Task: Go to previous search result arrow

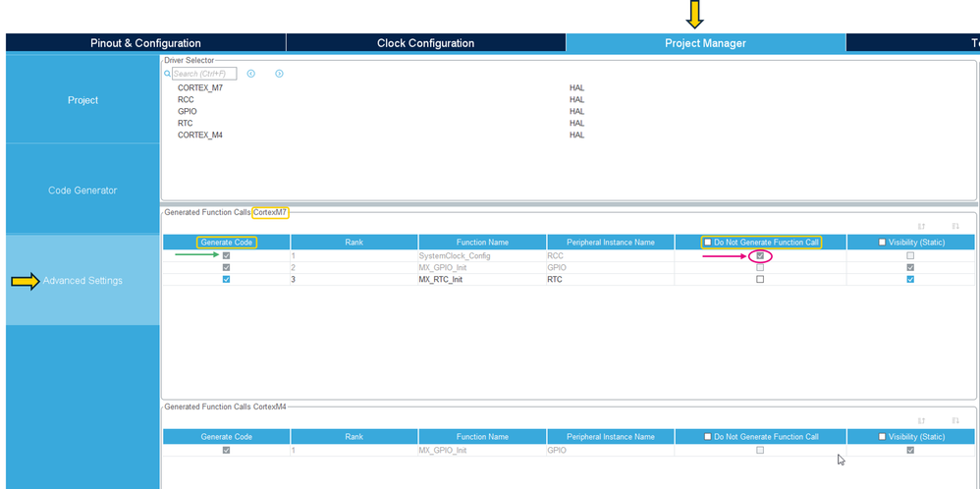Action: [x=250, y=74]
